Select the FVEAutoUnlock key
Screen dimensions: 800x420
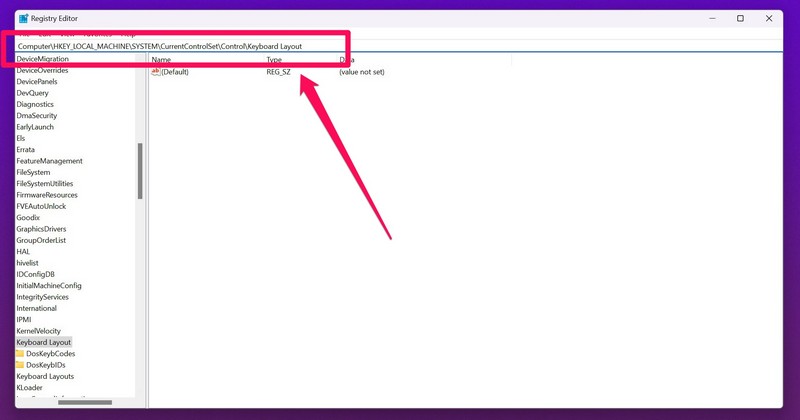41,206
